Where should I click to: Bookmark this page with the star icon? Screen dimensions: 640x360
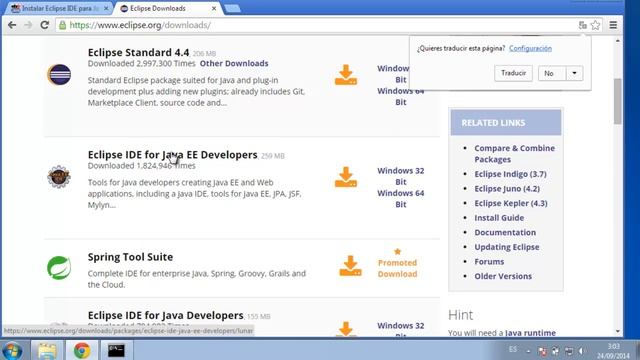(x=596, y=25)
